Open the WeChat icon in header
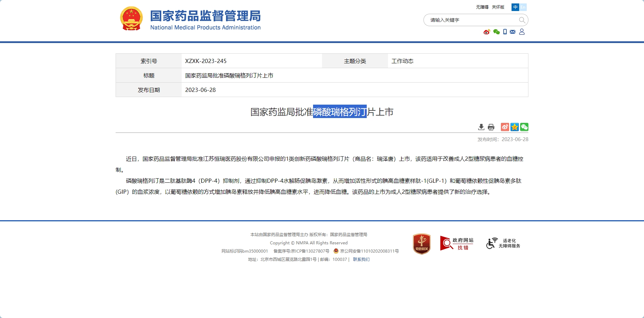The image size is (644, 318). tap(496, 32)
